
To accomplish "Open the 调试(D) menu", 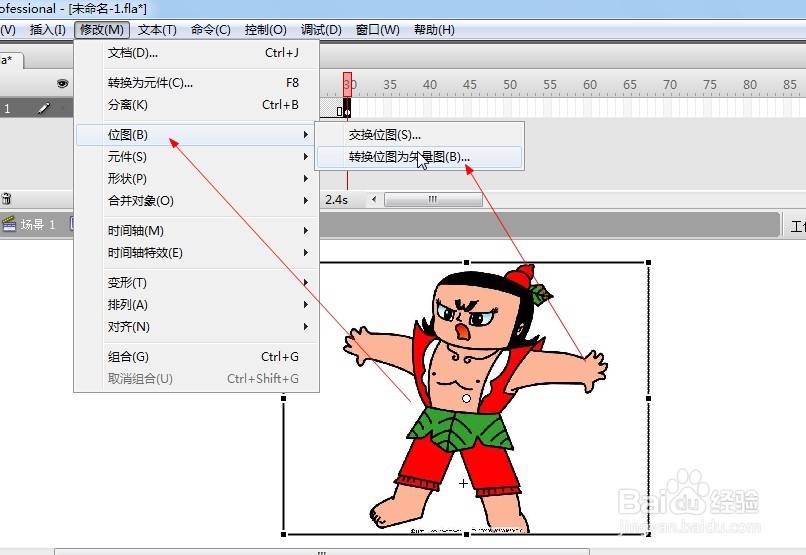I will (321, 30).
